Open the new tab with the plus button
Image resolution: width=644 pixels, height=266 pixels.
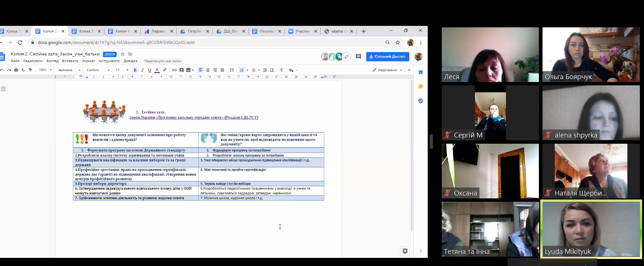[364, 31]
